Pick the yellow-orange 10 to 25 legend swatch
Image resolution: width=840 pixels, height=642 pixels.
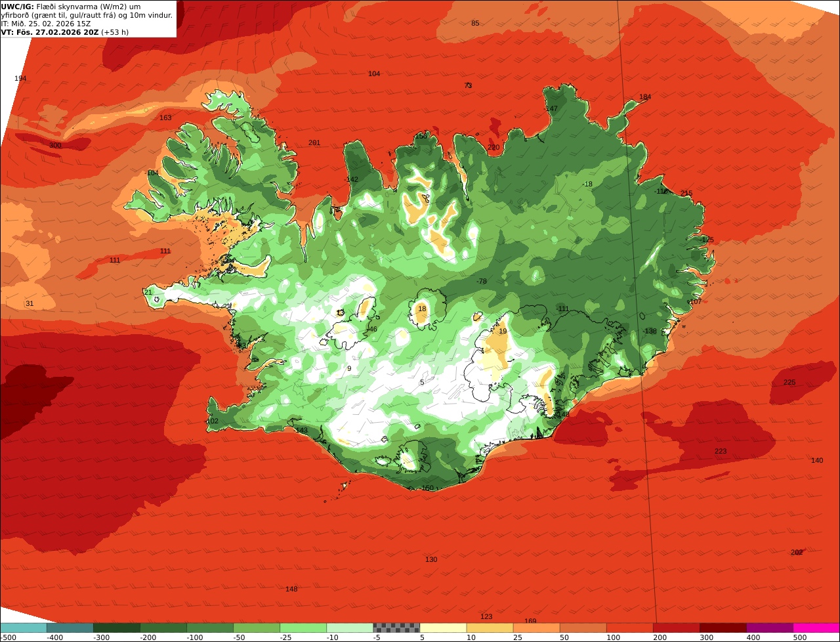[x=490, y=628]
